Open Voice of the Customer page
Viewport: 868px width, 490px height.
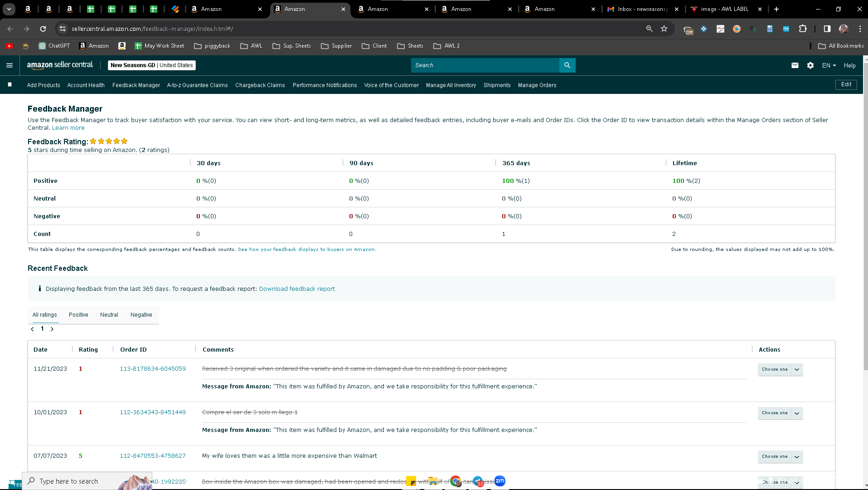click(x=392, y=85)
